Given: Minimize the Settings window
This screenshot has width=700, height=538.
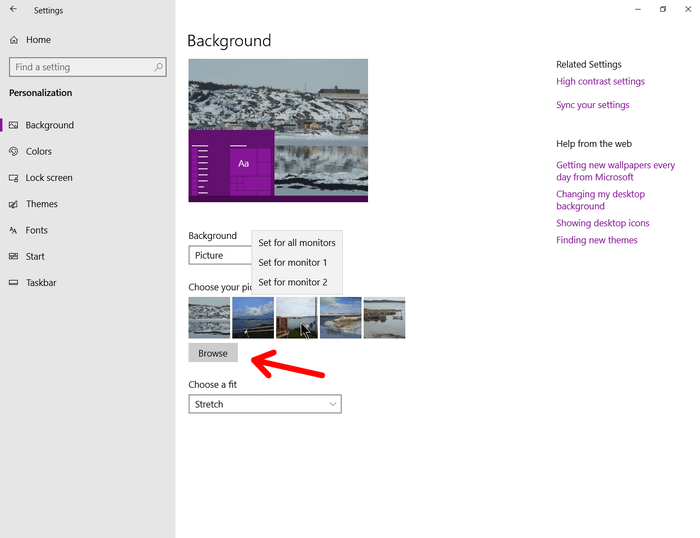Looking at the screenshot, I should click(638, 9).
